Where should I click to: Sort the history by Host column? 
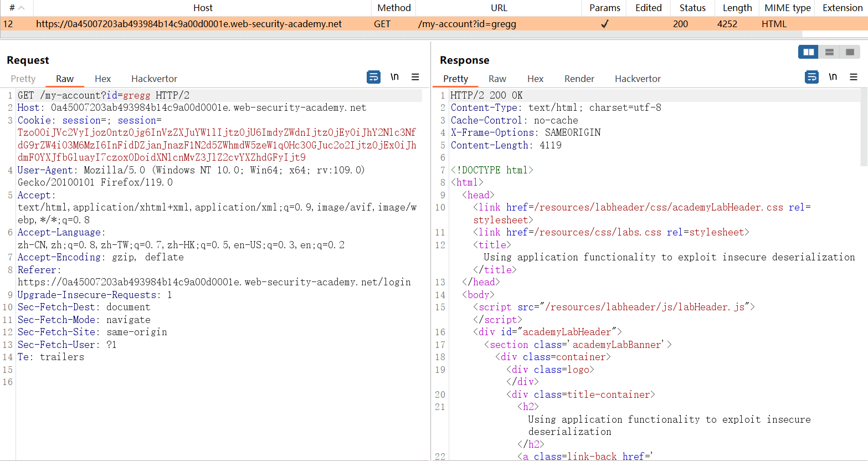(203, 8)
